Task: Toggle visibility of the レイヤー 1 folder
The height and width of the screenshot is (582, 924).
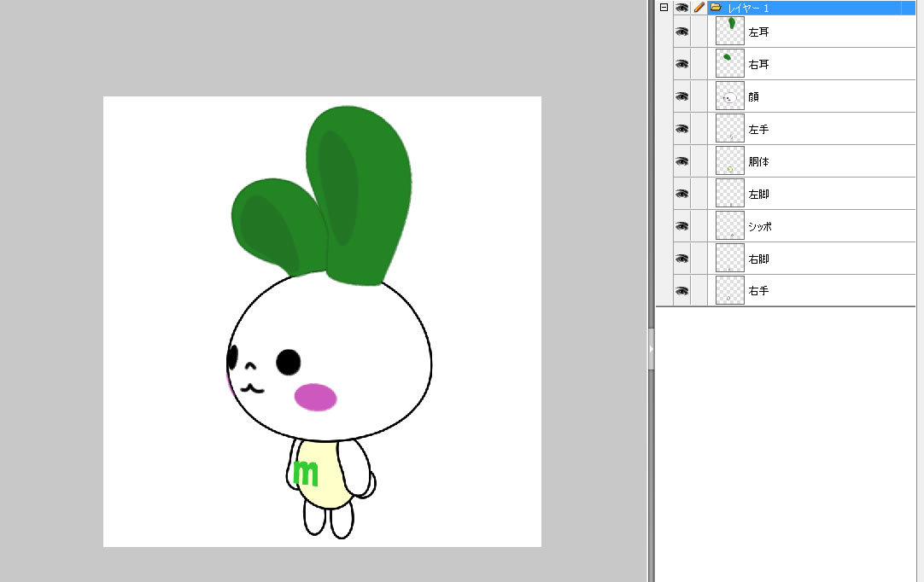Action: pyautogui.click(x=681, y=7)
